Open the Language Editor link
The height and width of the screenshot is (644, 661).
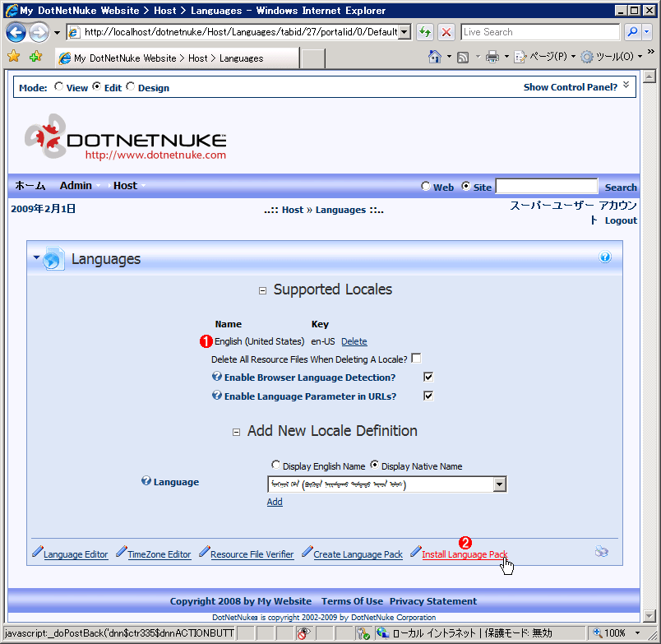[76, 554]
